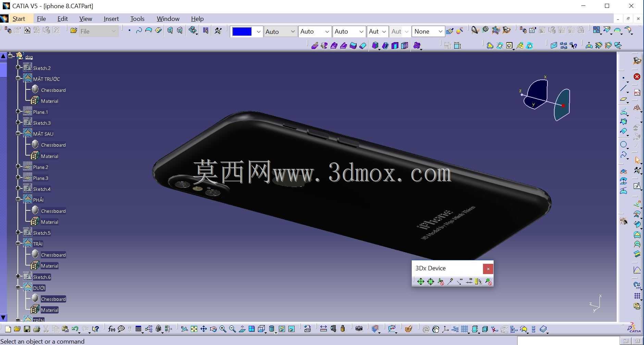Viewport: 644px width, 345px height.
Task: Click the Painter brush icon
Action: (x=450, y=31)
